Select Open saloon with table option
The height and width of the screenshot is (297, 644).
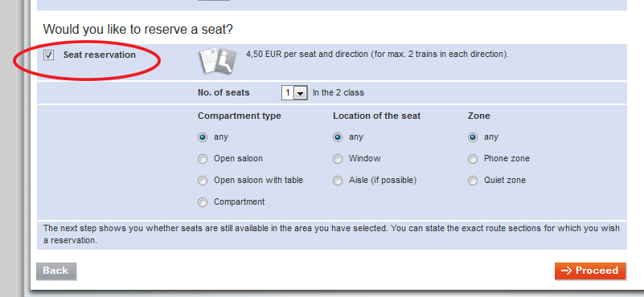tap(203, 181)
